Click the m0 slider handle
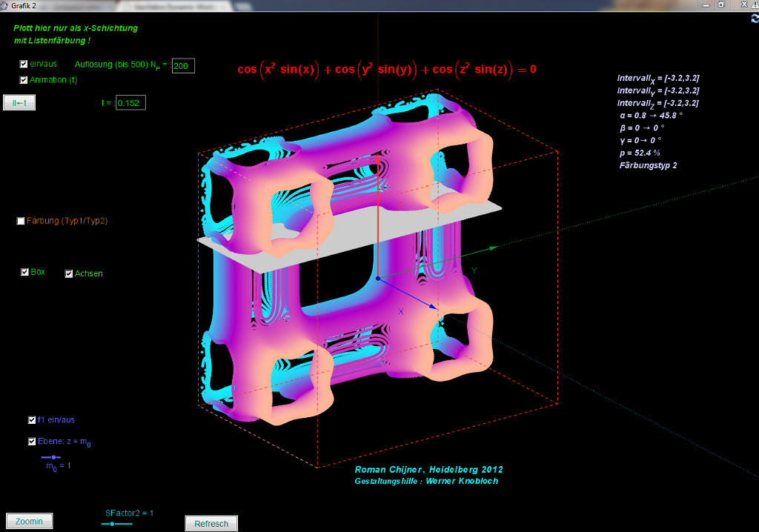Viewport: 759px width, 532px height. (x=53, y=457)
